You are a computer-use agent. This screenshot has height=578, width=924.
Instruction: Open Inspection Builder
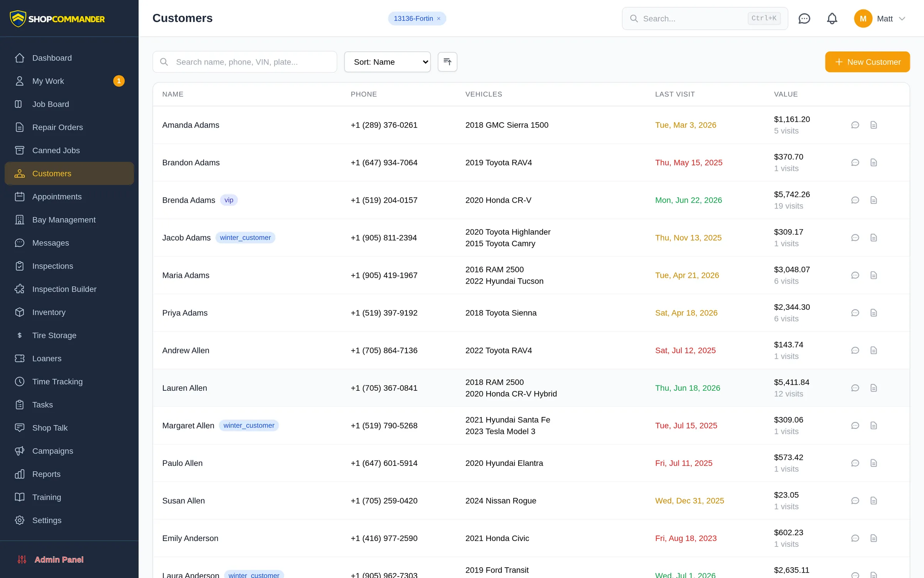(x=69, y=289)
